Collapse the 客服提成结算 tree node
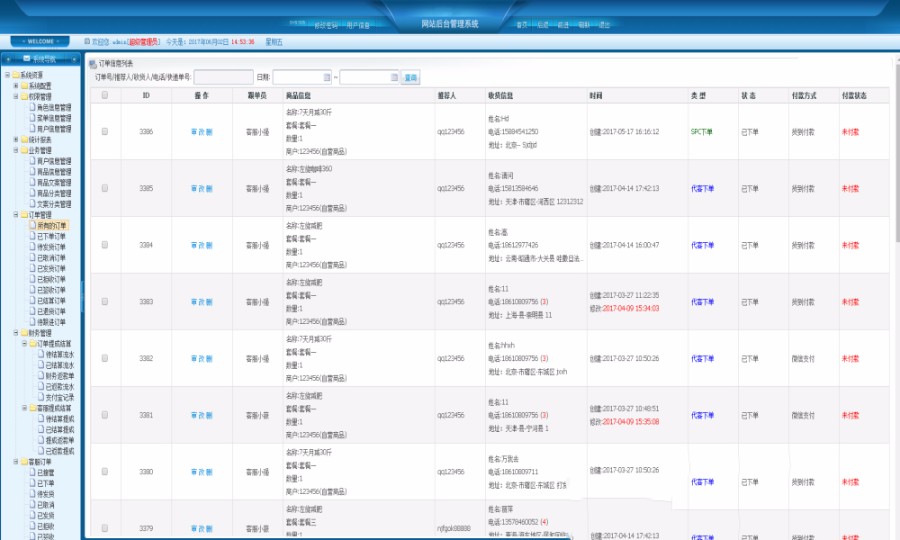This screenshot has height=540, width=900. 24,408
